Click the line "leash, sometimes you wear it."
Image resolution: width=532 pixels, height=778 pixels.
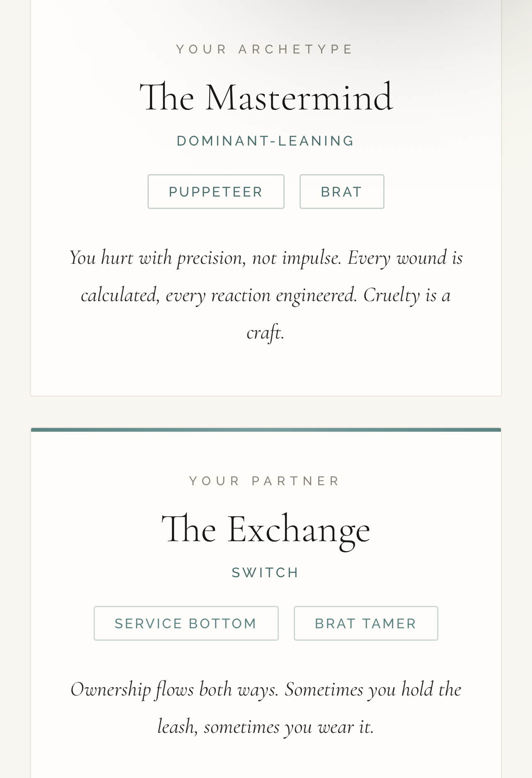coord(266,727)
